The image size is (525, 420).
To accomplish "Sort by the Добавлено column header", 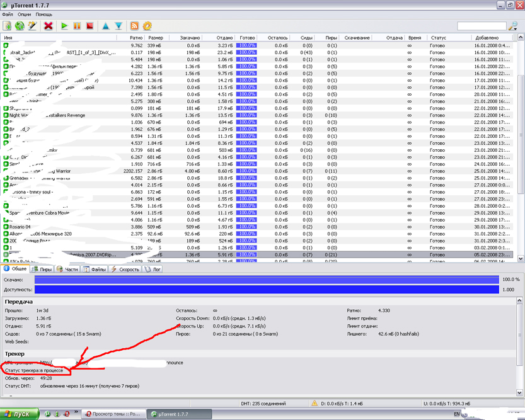I will (x=492, y=38).
